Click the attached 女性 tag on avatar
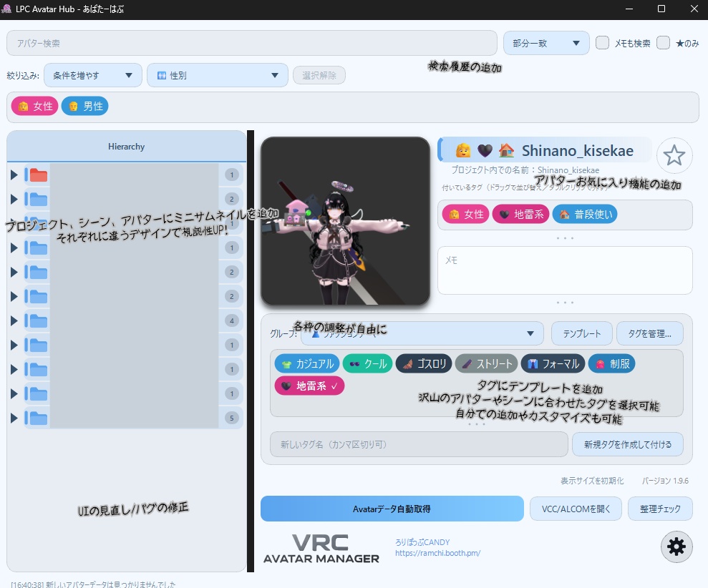Screen dimensions: 708x588 click(x=465, y=214)
